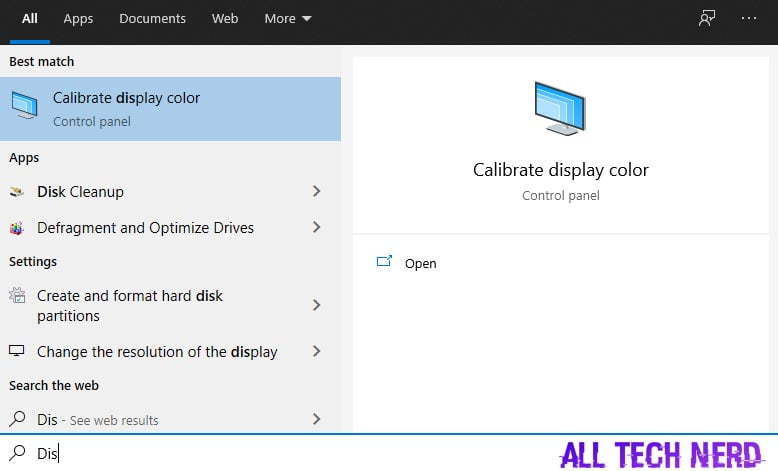The width and height of the screenshot is (778, 471).
Task: Expand Create and format hard disk arrow
Action: 317,305
